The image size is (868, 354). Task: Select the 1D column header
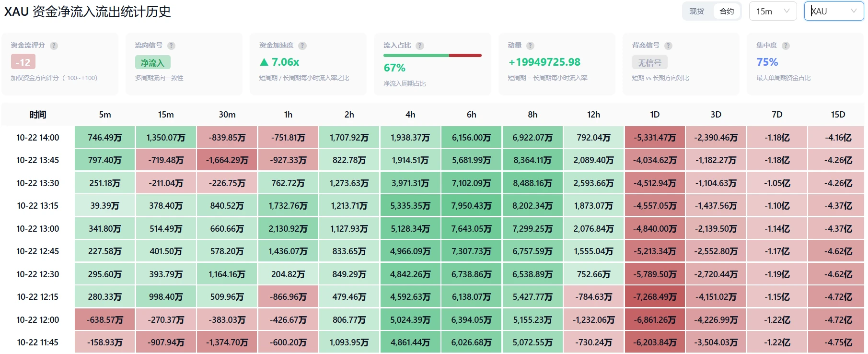point(655,115)
